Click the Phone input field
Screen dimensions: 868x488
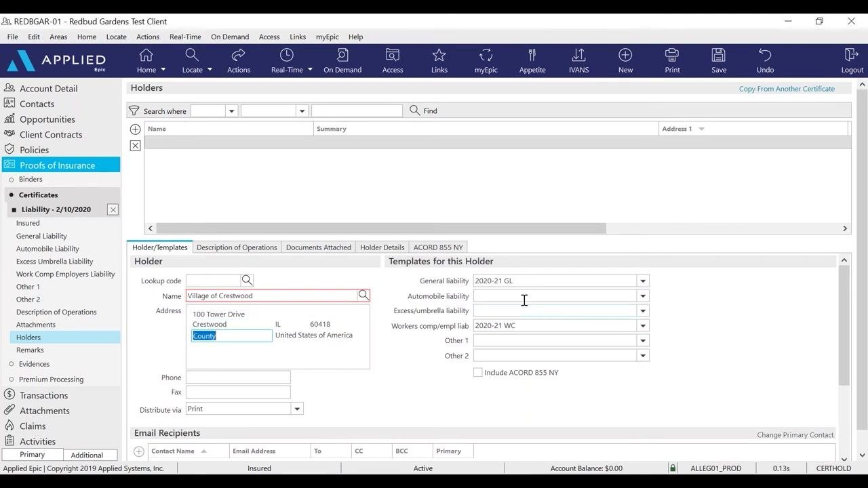[238, 378]
